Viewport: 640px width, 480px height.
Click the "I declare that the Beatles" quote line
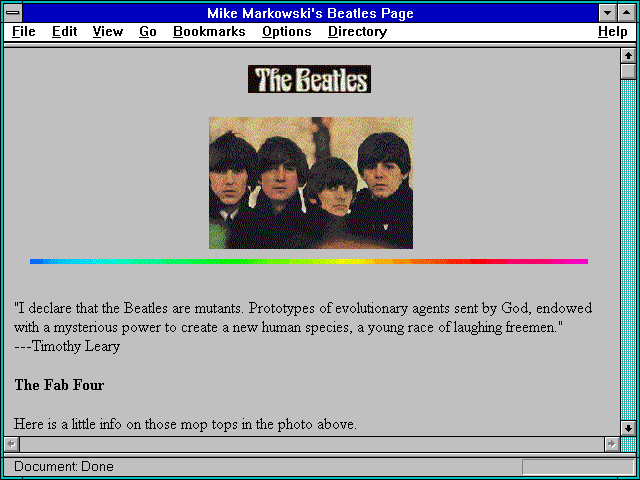303,308
